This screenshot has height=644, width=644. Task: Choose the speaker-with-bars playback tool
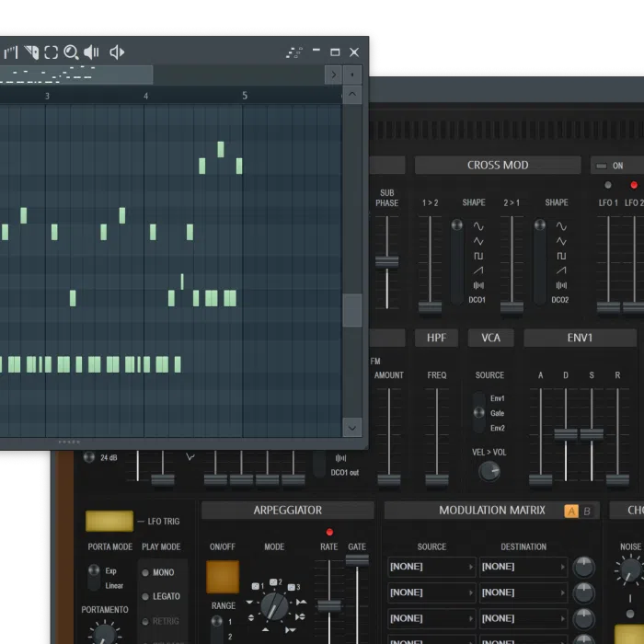[x=91, y=52]
